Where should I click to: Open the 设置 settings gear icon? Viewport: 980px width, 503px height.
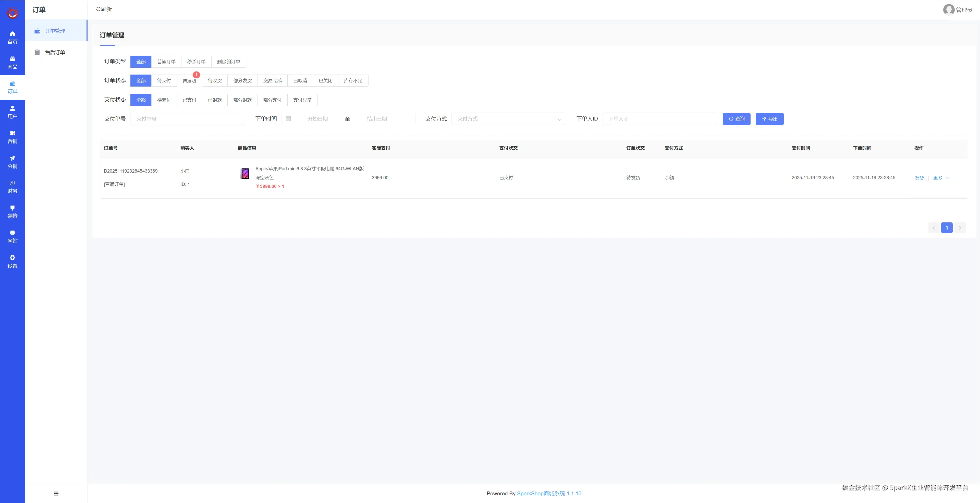point(12,261)
